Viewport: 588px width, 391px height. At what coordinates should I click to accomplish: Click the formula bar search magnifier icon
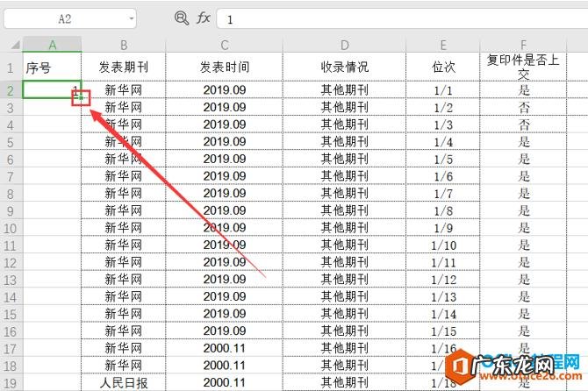coord(182,18)
